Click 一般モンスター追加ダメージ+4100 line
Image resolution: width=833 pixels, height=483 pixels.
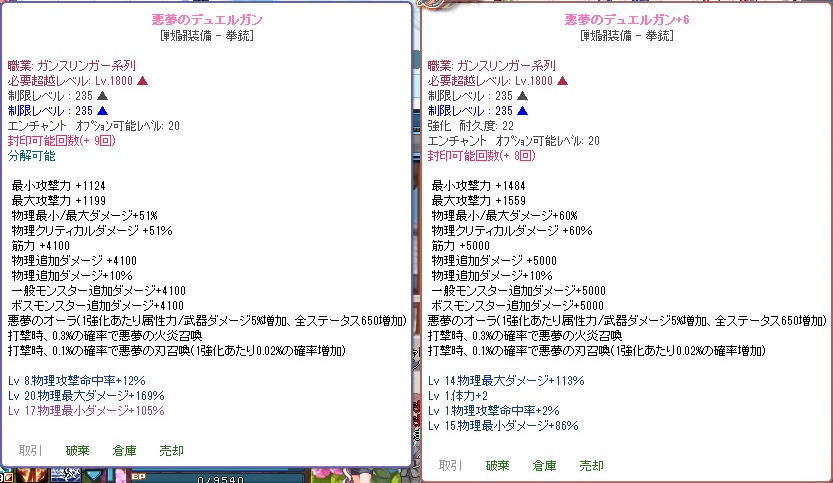tap(98, 291)
